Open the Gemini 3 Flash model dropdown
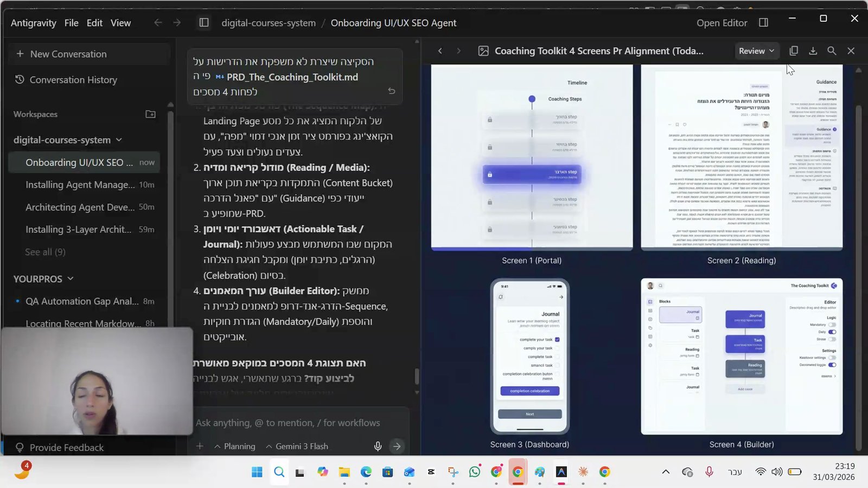 click(297, 446)
